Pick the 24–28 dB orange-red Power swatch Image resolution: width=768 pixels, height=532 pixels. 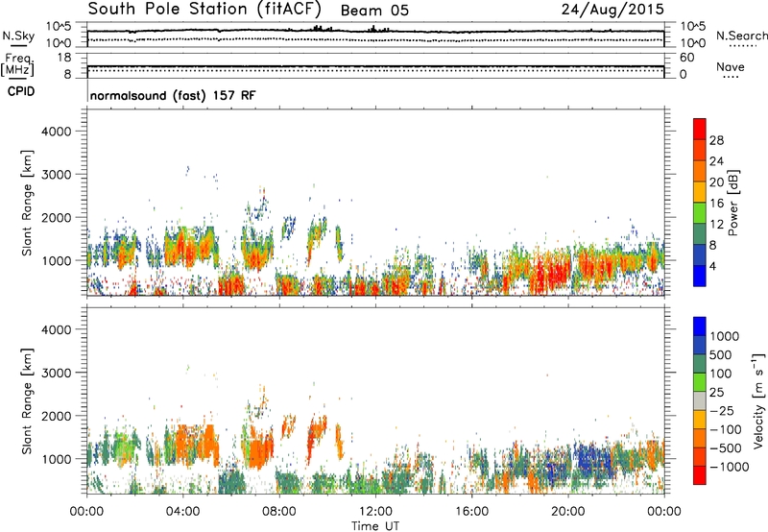pos(700,150)
